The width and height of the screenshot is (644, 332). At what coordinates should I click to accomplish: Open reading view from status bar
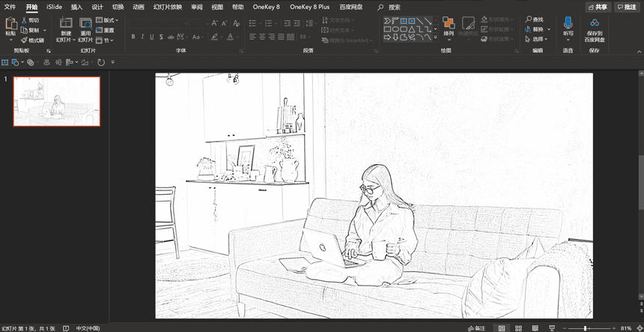point(535,328)
